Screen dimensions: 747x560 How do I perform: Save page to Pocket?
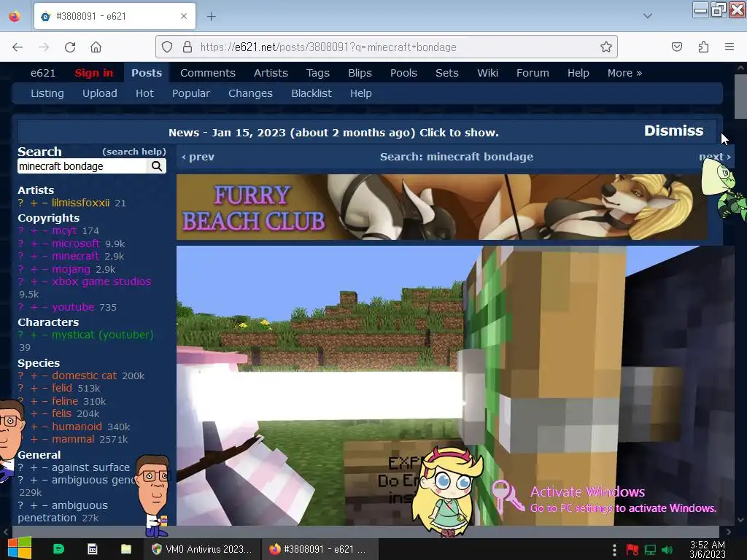click(676, 47)
